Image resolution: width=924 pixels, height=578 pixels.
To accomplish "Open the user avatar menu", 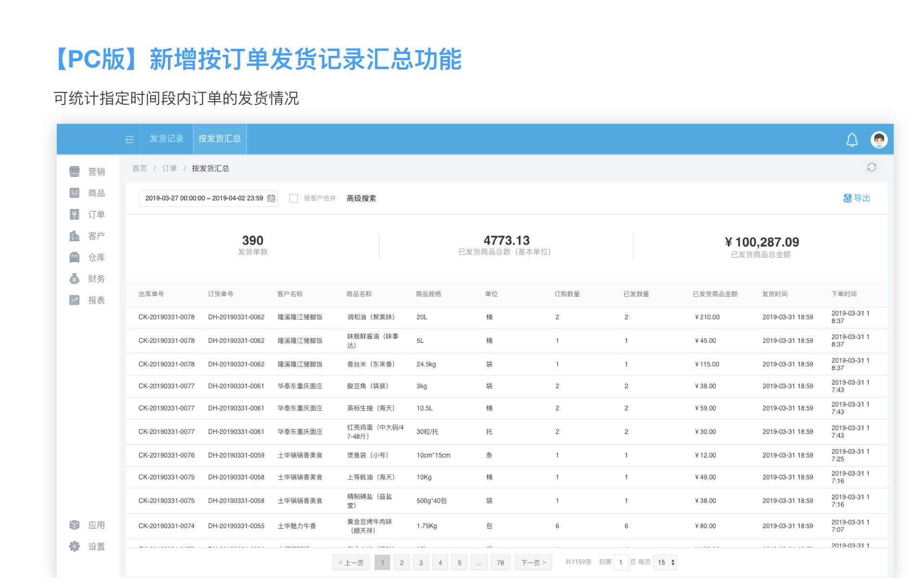I will coord(879,140).
